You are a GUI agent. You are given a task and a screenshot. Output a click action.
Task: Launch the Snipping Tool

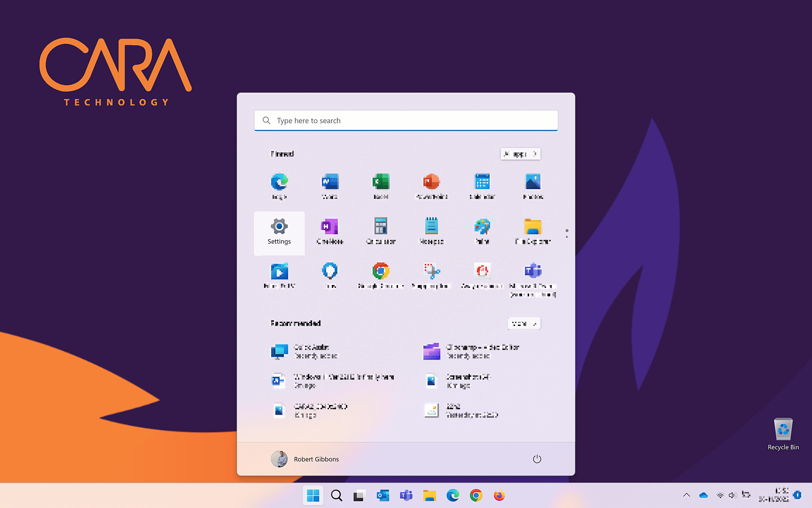431,275
